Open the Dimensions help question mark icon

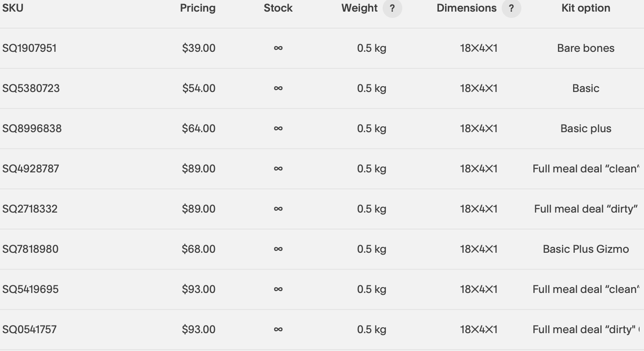511,8
